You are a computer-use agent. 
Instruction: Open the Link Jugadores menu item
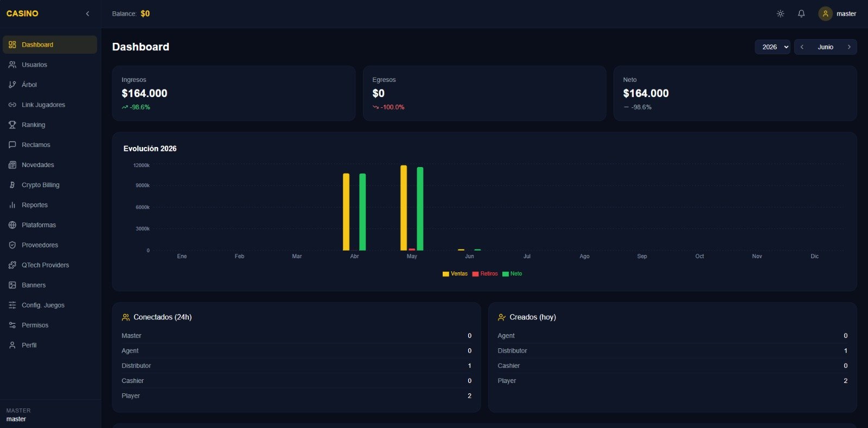[x=50, y=105]
